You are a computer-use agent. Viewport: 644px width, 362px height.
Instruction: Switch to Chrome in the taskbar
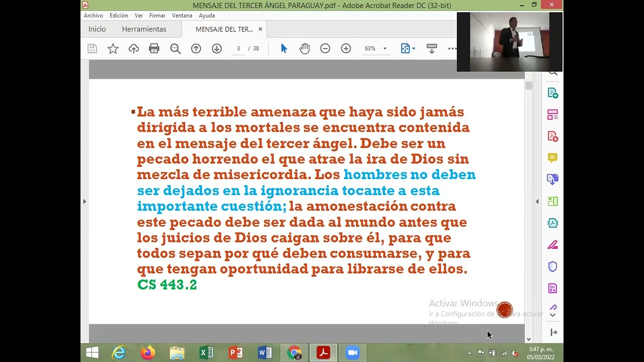pyautogui.click(x=294, y=353)
